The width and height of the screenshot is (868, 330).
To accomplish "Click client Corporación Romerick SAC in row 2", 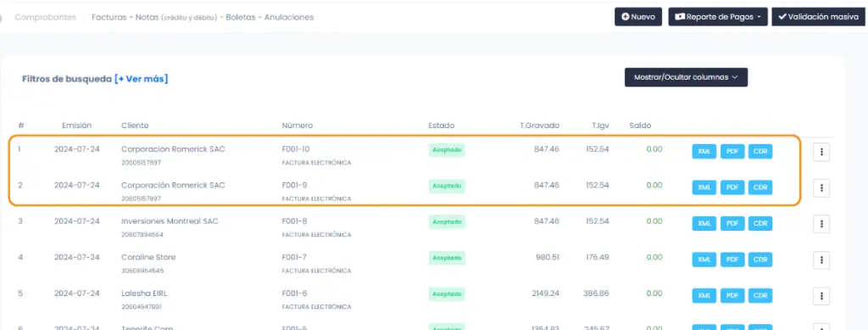I will 173,186.
